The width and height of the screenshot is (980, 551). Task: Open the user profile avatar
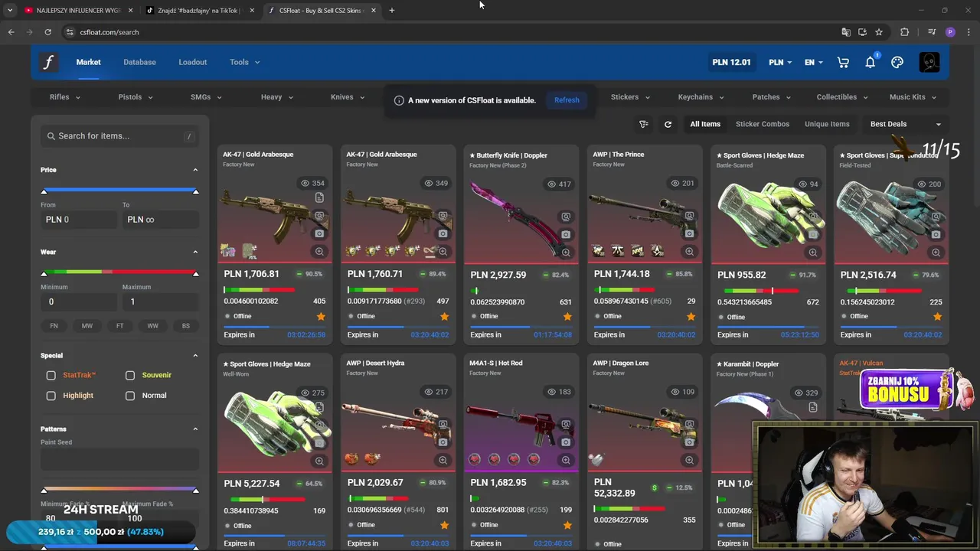coord(929,62)
